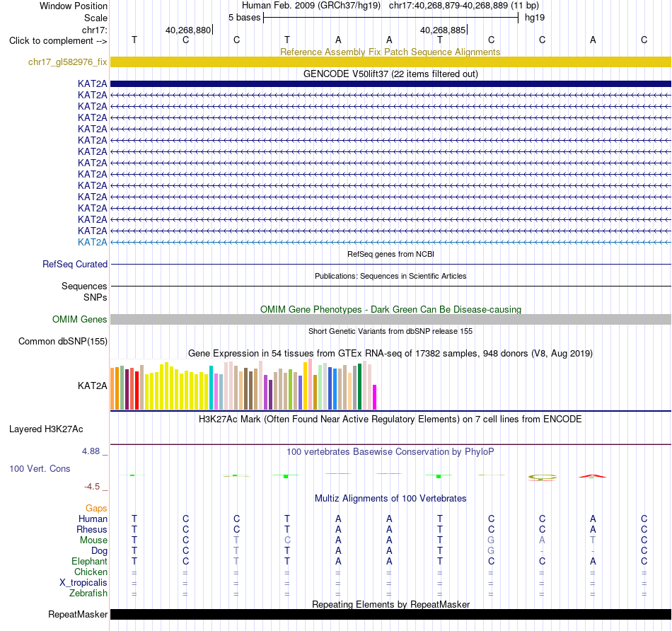Open 'Multiz Alignments of 100 Vertebrates' title
672x631 pixels.
click(x=390, y=499)
